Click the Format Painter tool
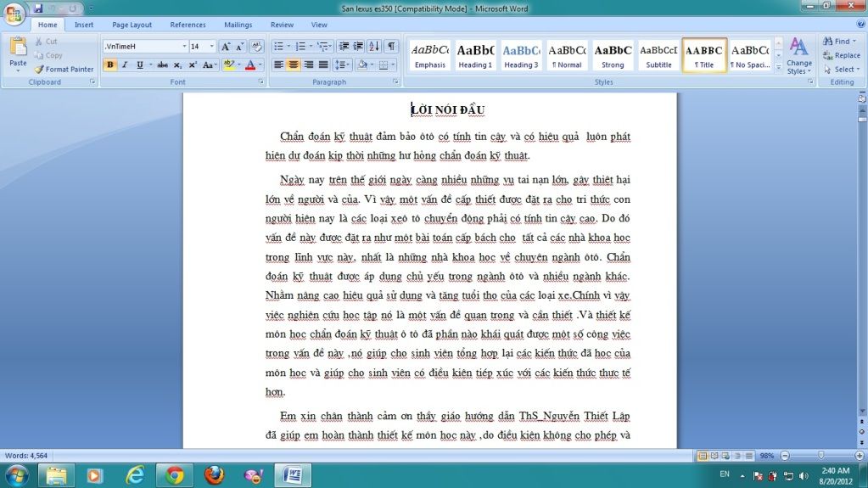Screen dimensions: 868x488 click(x=64, y=69)
